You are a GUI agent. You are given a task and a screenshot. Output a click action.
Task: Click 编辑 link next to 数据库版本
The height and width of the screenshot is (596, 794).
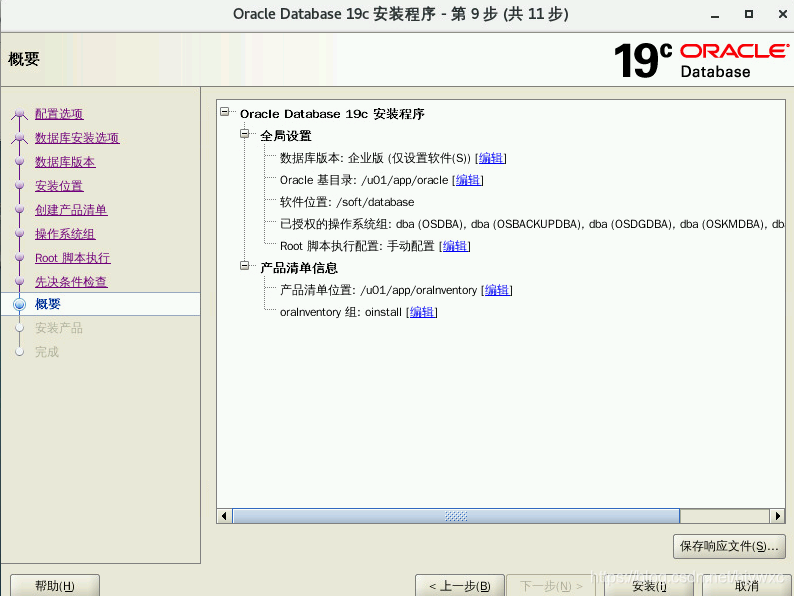491,158
